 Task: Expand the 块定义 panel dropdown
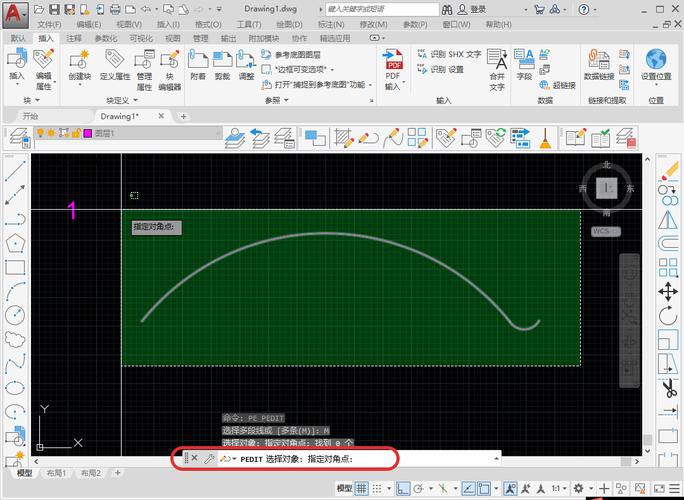tap(118, 101)
